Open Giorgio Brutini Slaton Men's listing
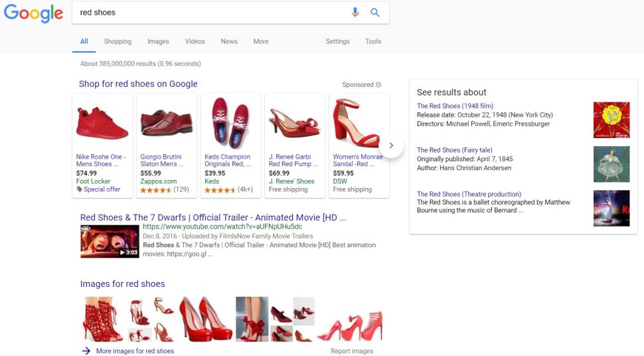This screenshot has width=644, height=356. pyautogui.click(x=162, y=160)
